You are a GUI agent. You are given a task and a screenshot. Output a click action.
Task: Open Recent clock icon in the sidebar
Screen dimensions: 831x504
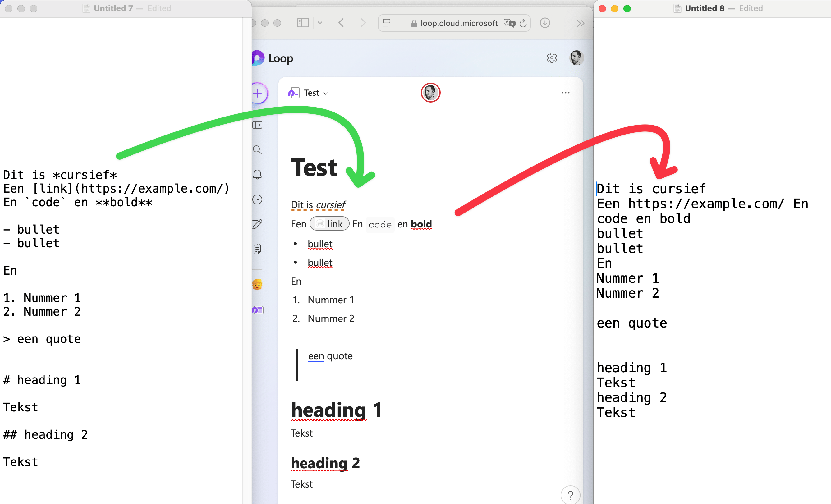point(257,199)
